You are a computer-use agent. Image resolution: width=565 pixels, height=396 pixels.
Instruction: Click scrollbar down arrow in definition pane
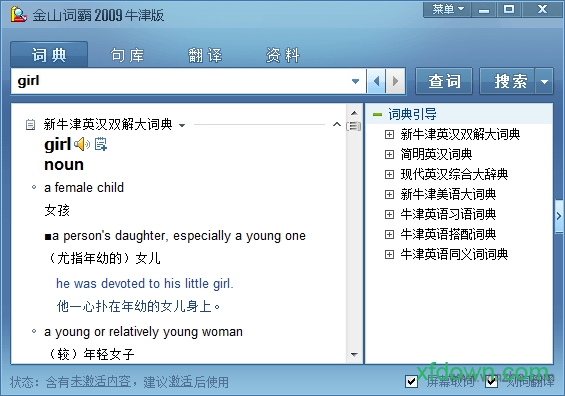pyautogui.click(x=354, y=355)
